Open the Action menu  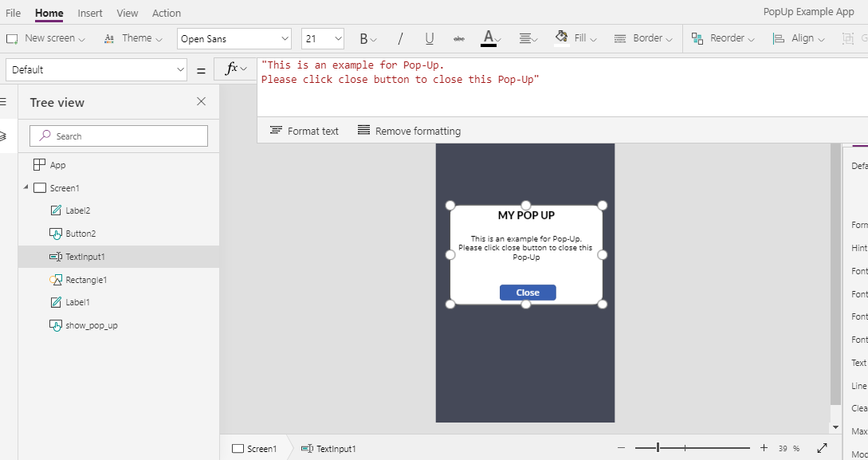[166, 13]
